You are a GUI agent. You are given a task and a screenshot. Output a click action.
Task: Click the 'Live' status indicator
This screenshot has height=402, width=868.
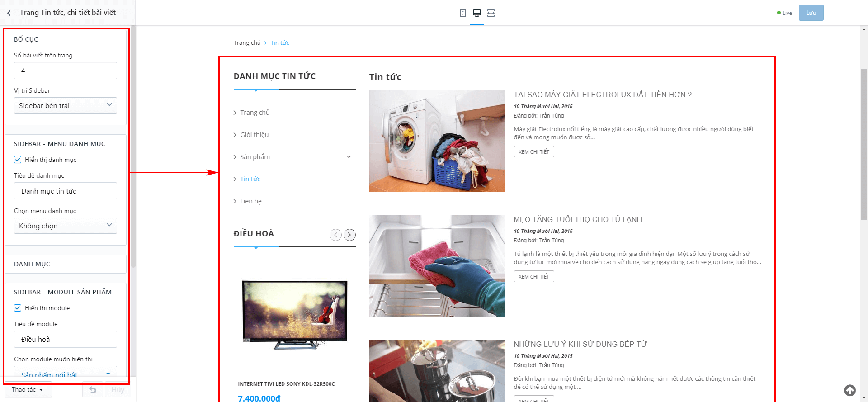(x=784, y=13)
